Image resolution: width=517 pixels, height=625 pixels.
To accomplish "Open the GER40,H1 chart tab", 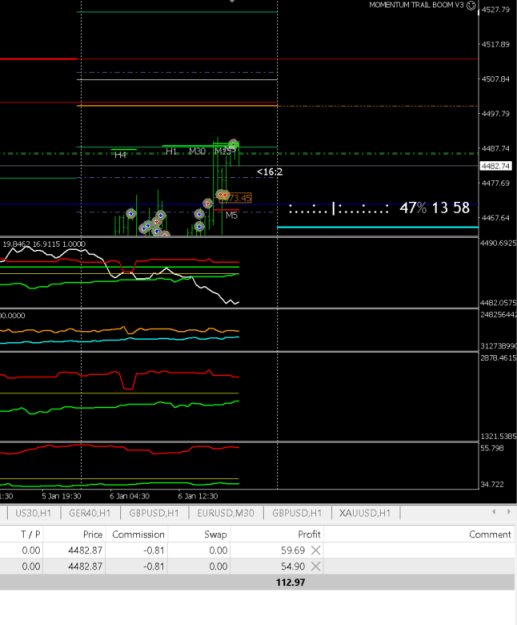I will tap(90, 513).
